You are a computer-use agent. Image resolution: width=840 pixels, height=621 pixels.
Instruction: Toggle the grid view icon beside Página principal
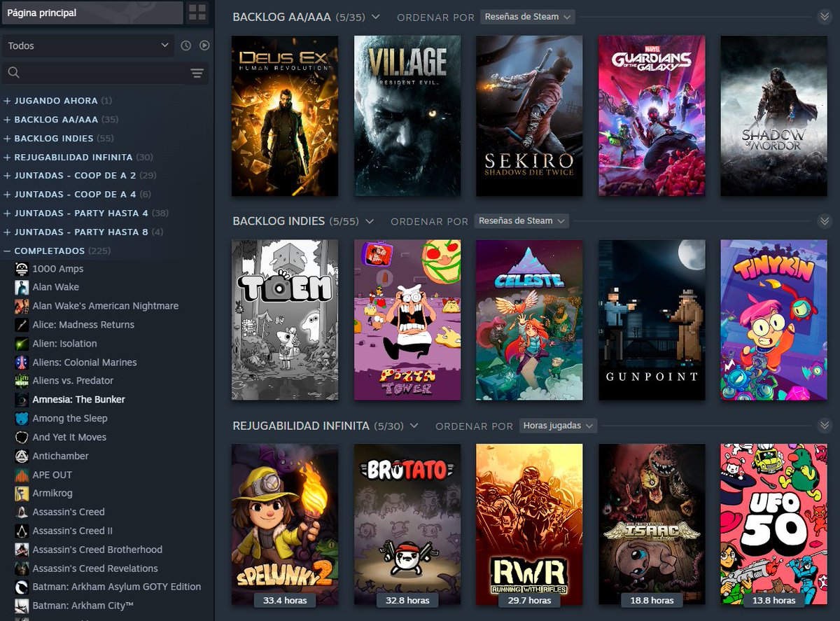197,13
